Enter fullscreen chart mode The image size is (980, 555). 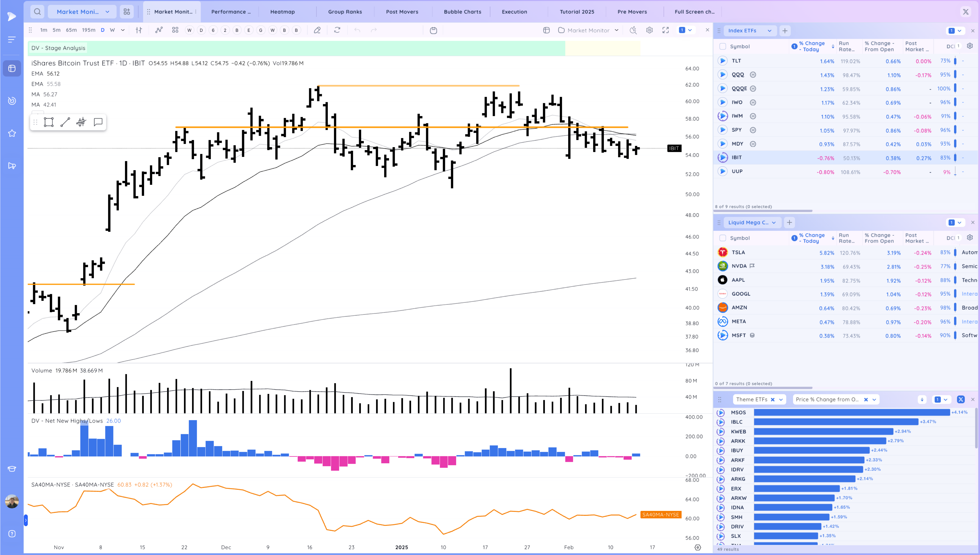coord(665,30)
